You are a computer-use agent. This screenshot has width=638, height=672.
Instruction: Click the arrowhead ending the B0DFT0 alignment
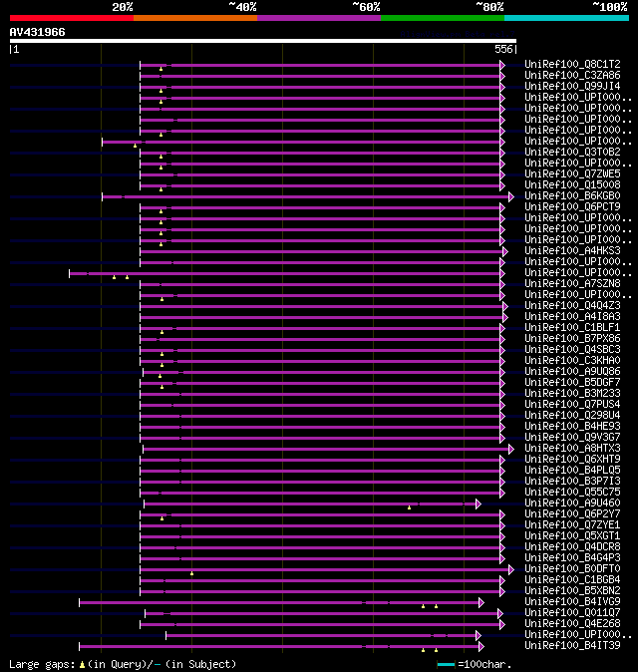click(x=511, y=569)
